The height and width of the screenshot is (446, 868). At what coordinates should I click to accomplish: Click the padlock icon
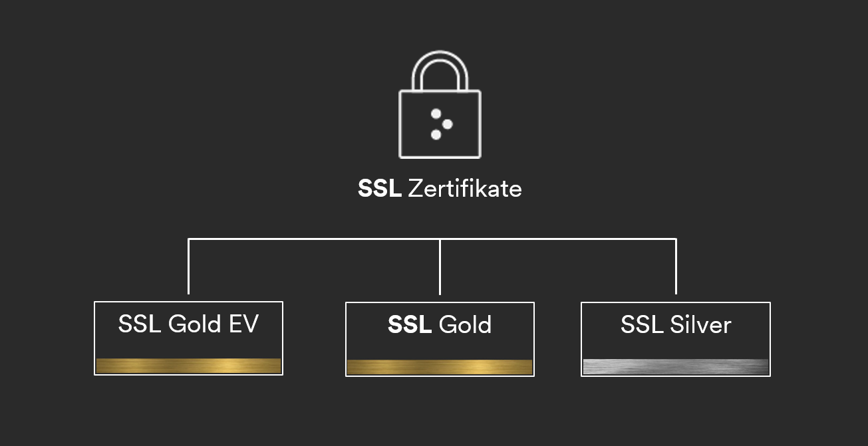tap(440, 104)
